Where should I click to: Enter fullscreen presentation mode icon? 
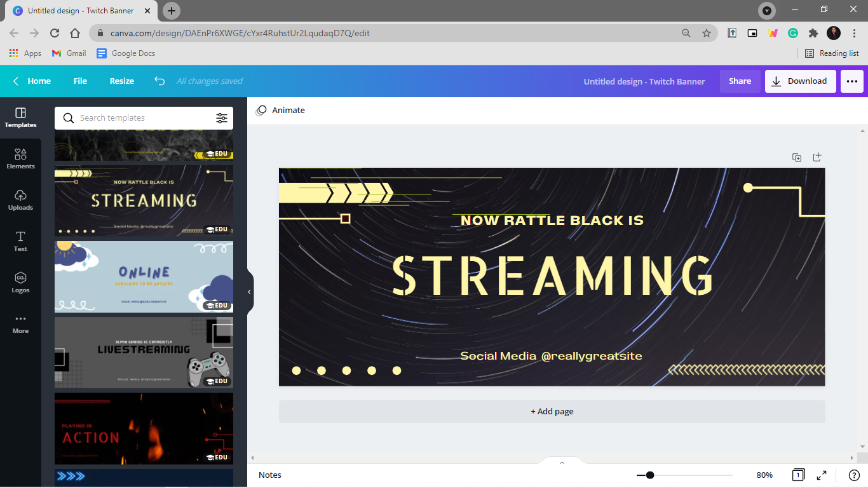click(822, 475)
